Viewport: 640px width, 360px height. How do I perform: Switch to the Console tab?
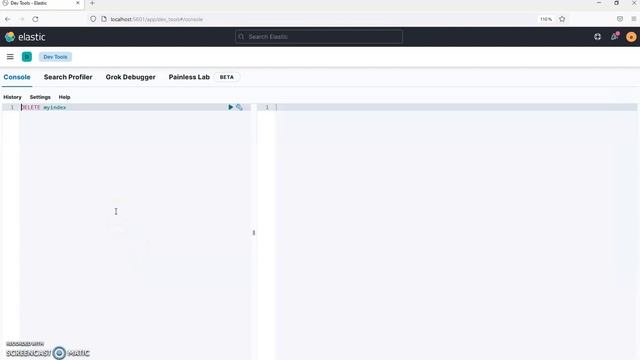(17, 77)
